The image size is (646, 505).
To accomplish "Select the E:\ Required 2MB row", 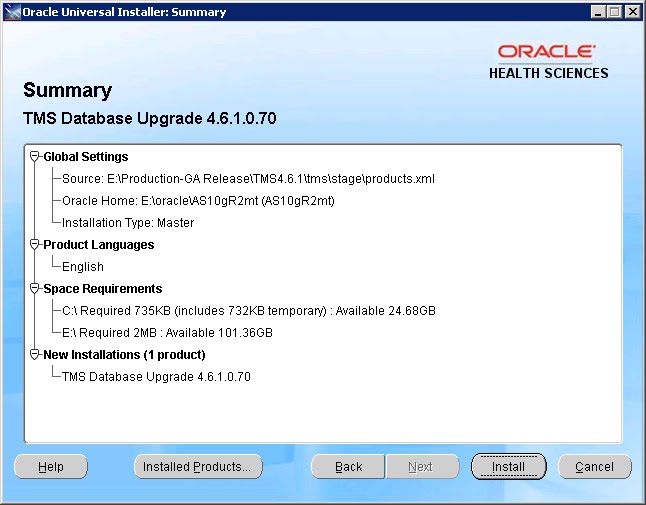I will 167,332.
